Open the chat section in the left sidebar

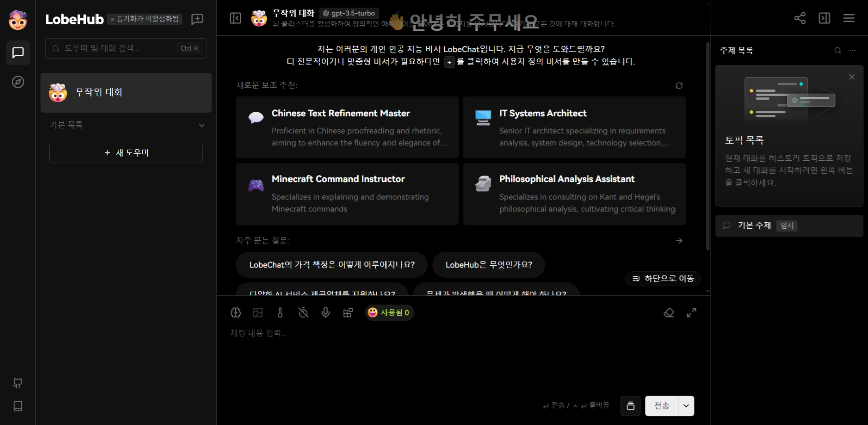(x=18, y=53)
